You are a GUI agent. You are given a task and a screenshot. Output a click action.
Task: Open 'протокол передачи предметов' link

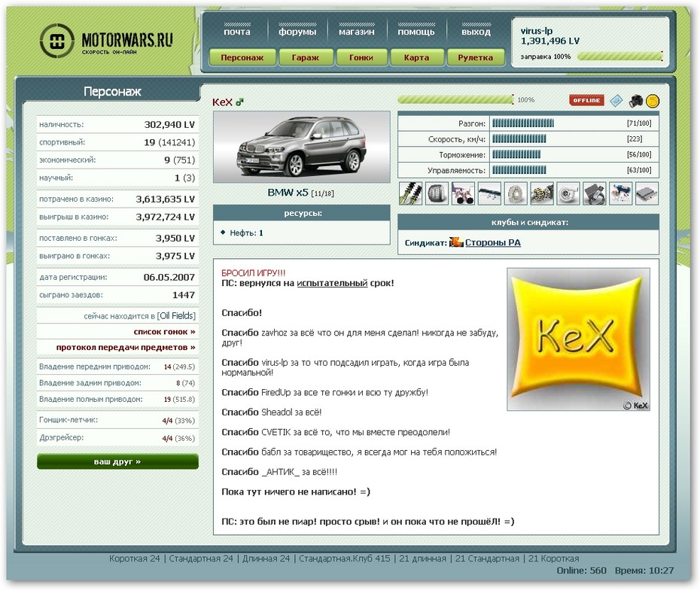[x=125, y=347]
